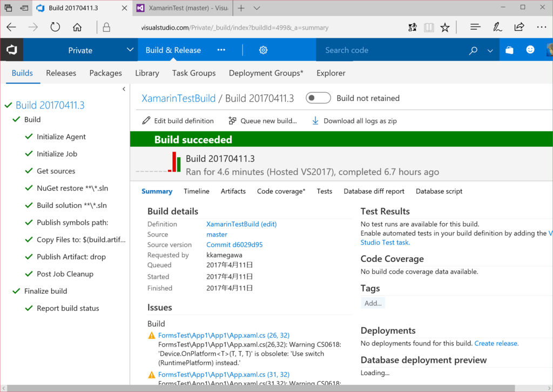Refresh the page with the reload icon
Screen dimensions: 553x392
point(55,27)
